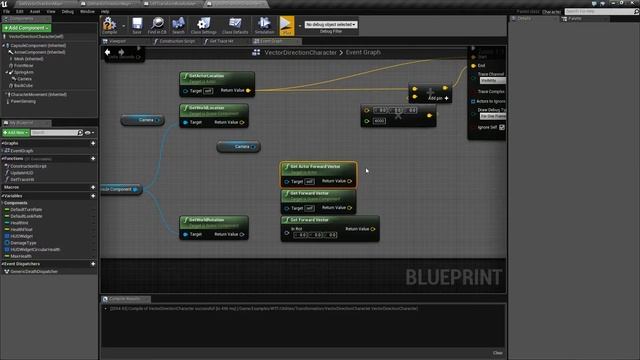Open the Help menu
The width and height of the screenshot is (640, 360).
click(x=105, y=11)
